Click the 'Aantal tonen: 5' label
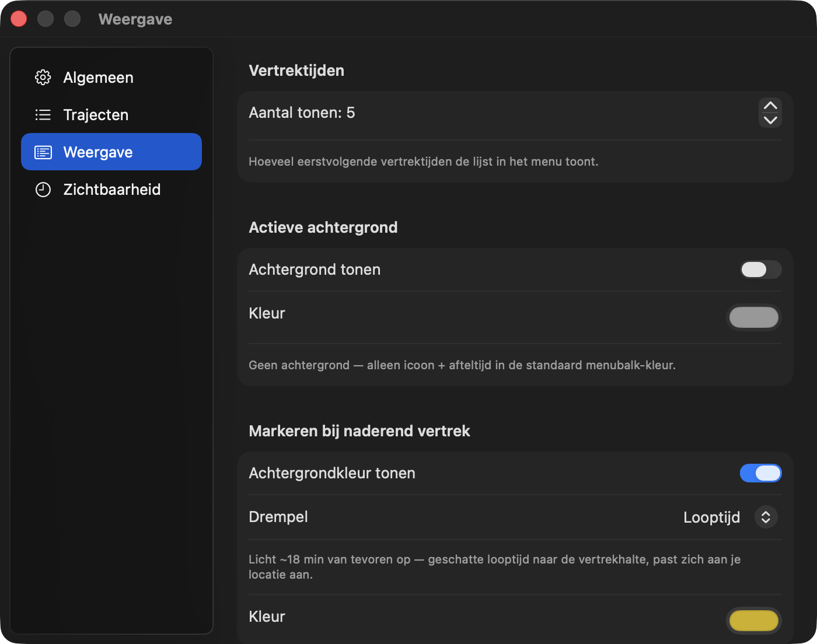The image size is (817, 644). (x=302, y=113)
